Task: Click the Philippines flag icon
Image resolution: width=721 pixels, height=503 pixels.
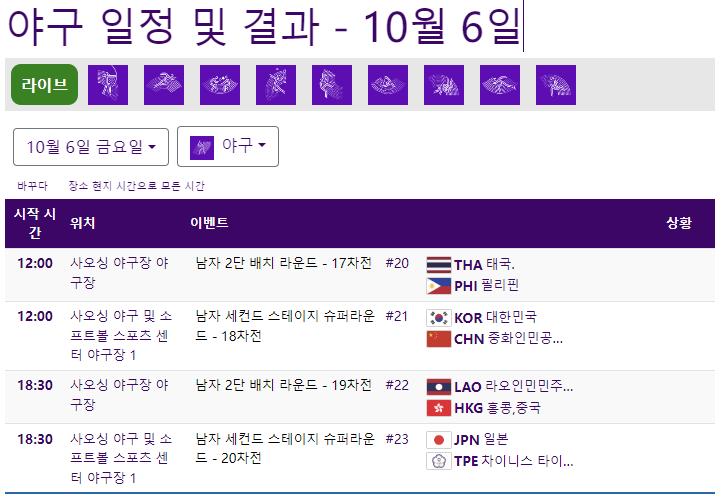Action: 439,286
